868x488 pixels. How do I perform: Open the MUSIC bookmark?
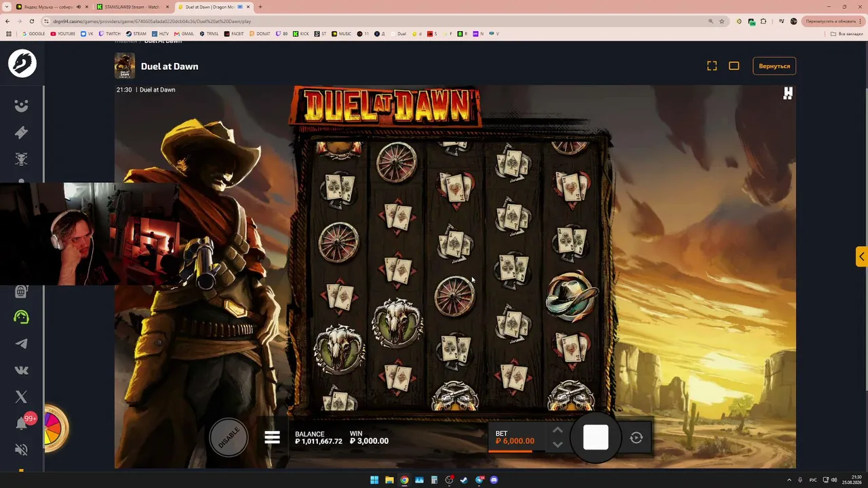click(x=342, y=33)
